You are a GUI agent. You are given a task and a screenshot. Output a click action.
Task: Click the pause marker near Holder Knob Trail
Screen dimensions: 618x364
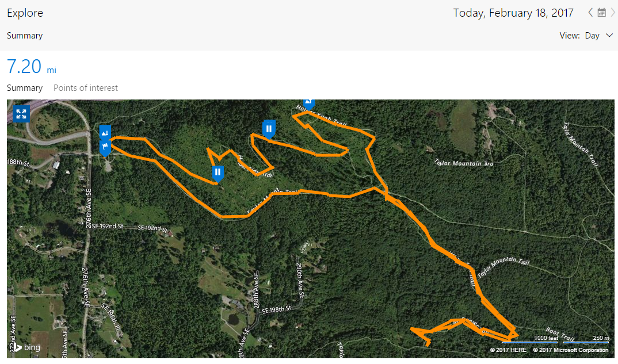coord(268,128)
